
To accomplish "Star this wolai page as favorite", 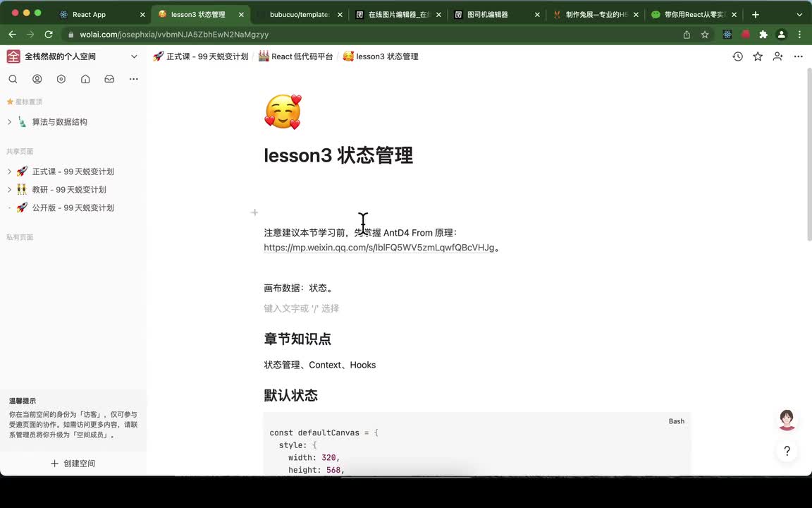I will pos(758,56).
